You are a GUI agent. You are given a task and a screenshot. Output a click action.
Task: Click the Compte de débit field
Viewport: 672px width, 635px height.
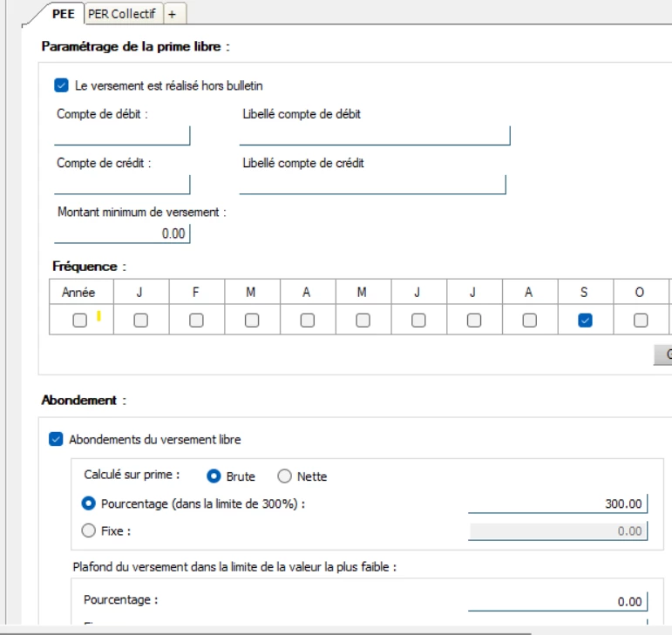coord(122,136)
